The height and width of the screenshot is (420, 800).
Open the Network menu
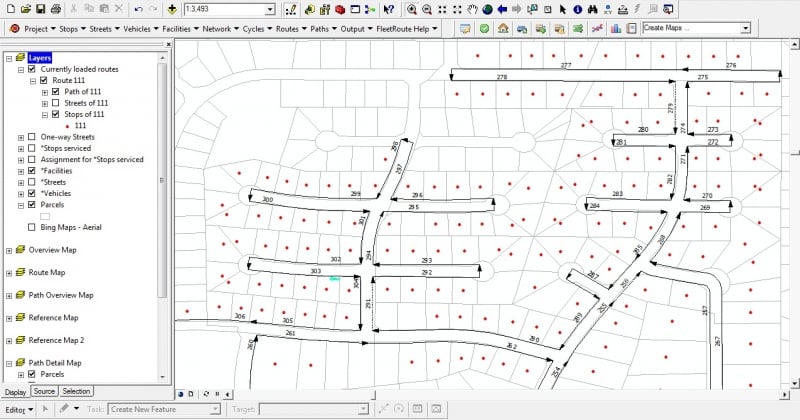tap(220, 29)
